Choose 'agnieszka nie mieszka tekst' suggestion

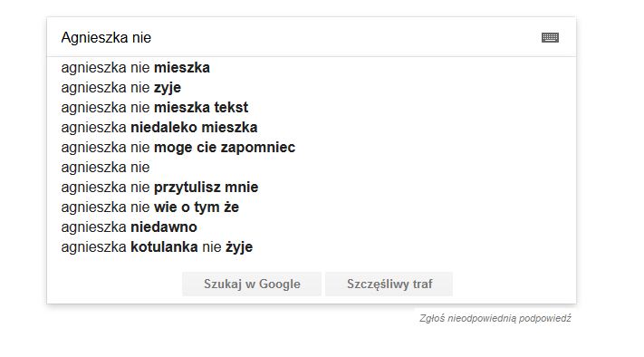click(312, 107)
